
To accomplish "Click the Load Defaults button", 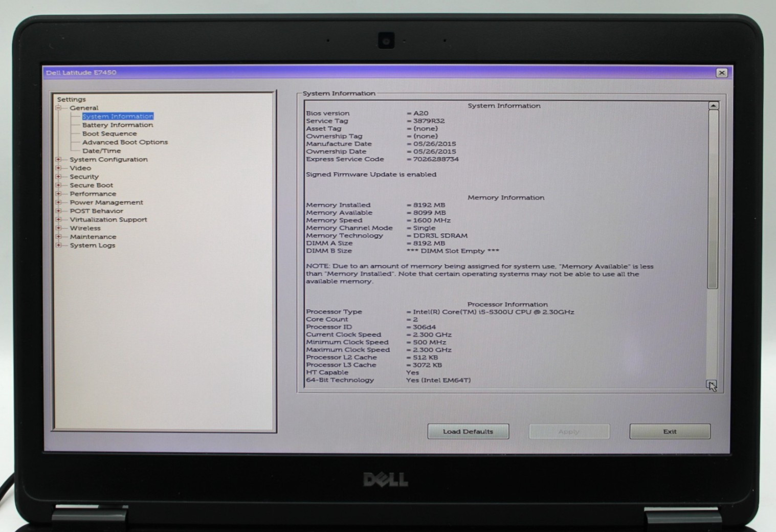I will [468, 432].
